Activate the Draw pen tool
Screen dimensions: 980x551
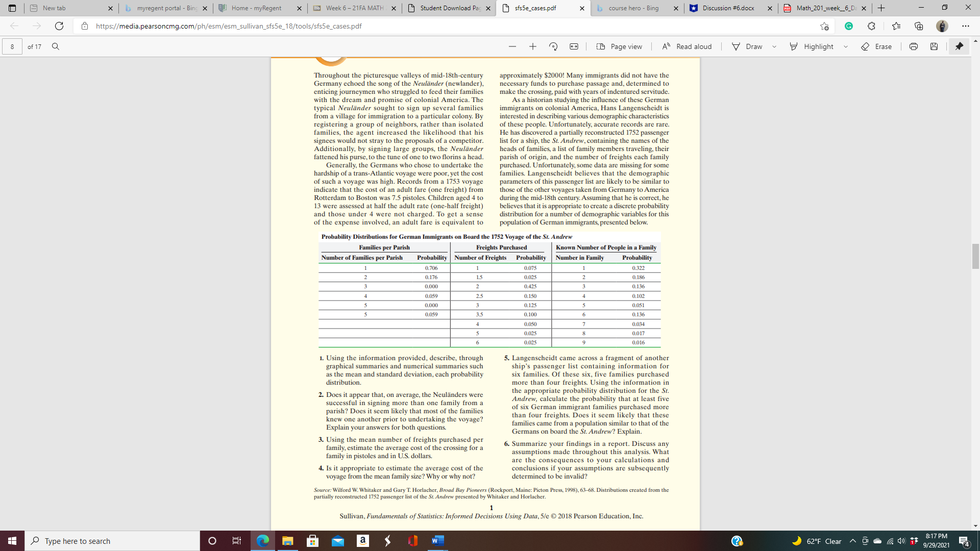pyautogui.click(x=747, y=46)
